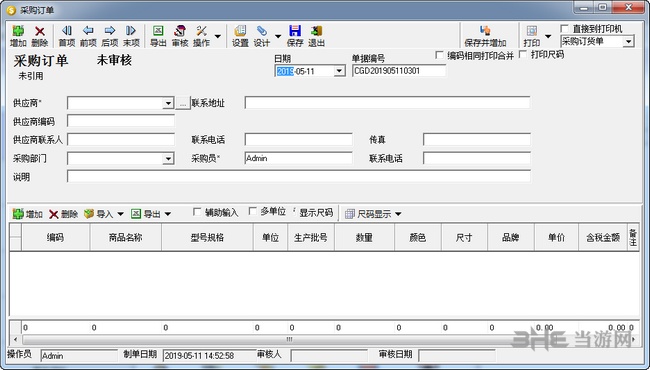Image resolution: width=650 pixels, height=370 pixels.
Task: Expand the 操作 dropdown arrow
Action: pyautogui.click(x=218, y=36)
